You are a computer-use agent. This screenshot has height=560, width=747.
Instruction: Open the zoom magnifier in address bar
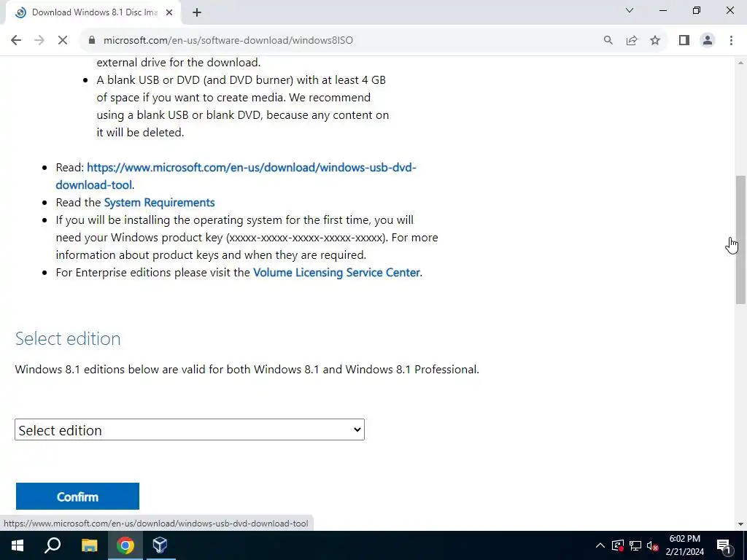(x=608, y=40)
